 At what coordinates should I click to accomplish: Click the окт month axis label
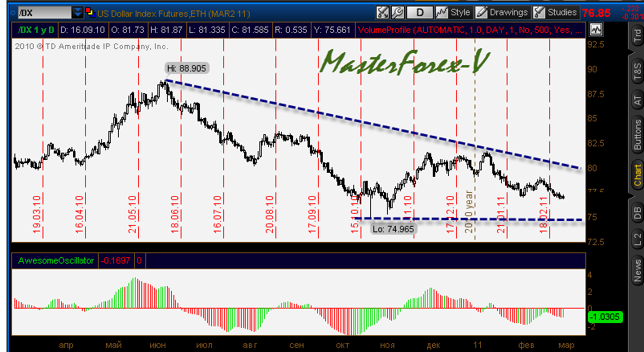(x=342, y=345)
